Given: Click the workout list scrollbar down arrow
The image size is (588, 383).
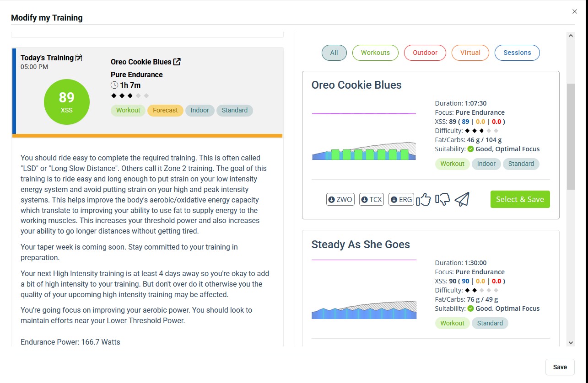Looking at the screenshot, I should (570, 342).
